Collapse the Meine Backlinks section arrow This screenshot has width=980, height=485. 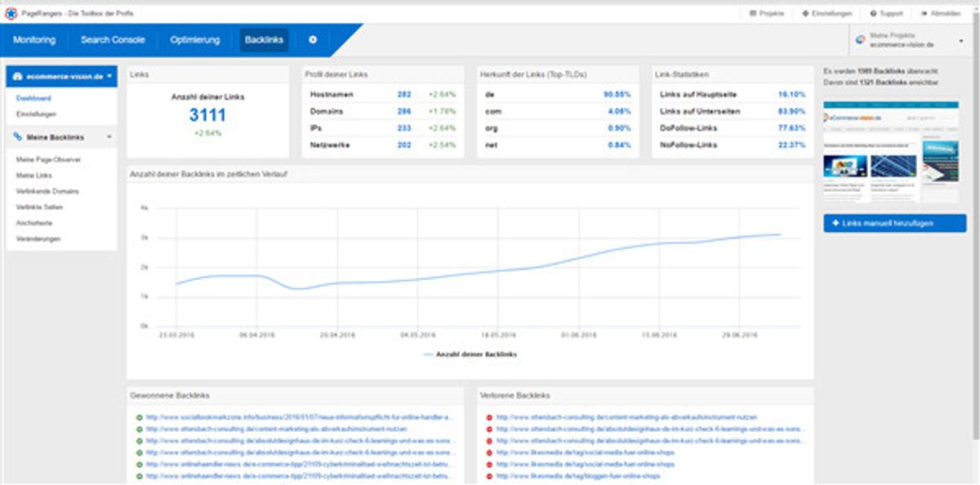(109, 138)
